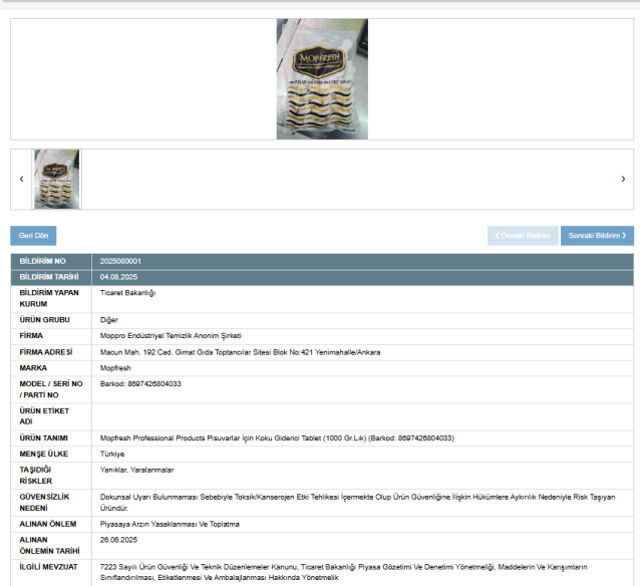Click the right carousel arrow
The width and height of the screenshot is (640, 586).
(623, 179)
